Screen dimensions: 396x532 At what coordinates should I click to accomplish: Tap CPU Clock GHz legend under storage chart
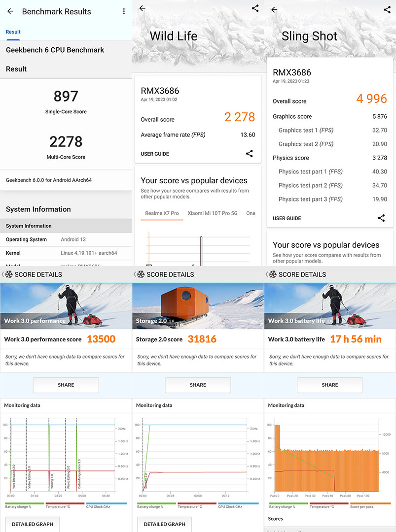238,506
